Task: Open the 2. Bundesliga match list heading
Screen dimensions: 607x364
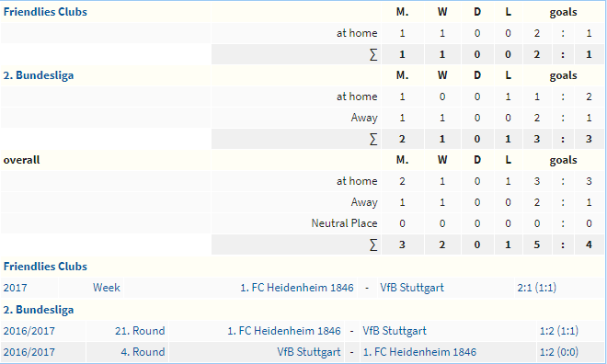Action: click(x=39, y=310)
